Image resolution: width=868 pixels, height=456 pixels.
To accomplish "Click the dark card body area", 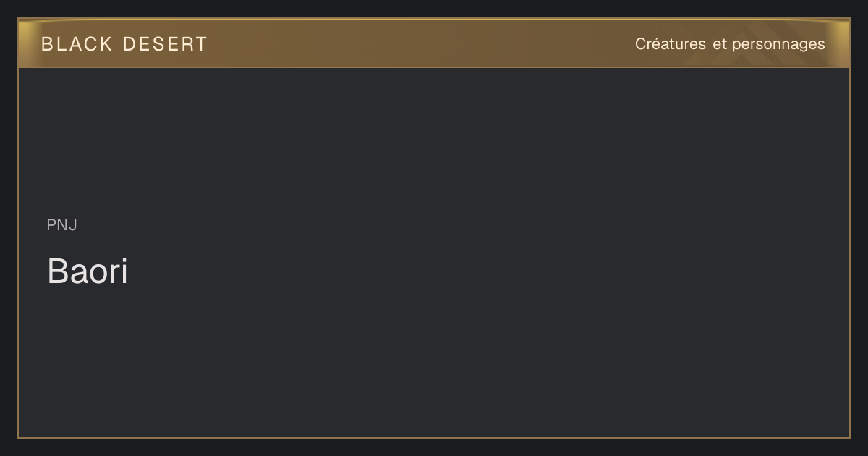I will 434,253.
